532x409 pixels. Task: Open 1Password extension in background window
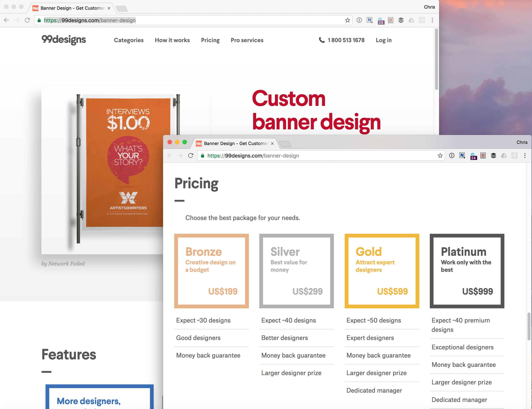click(359, 20)
